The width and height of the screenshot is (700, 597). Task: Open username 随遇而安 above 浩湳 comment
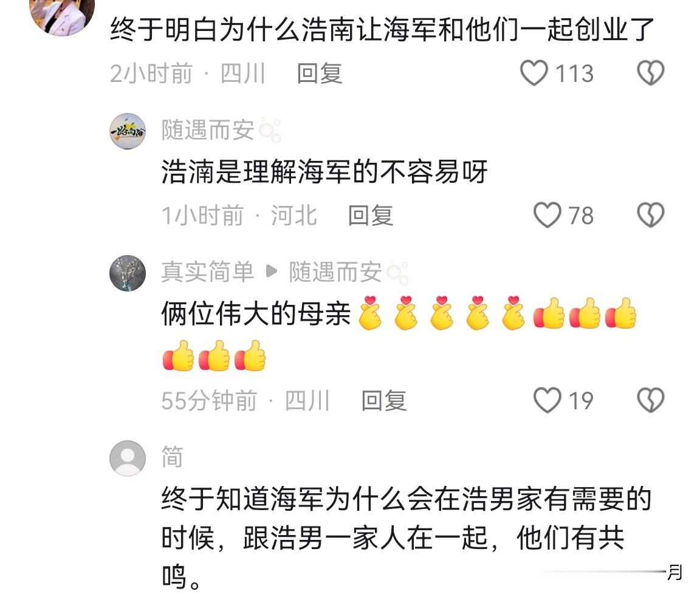click(x=208, y=131)
